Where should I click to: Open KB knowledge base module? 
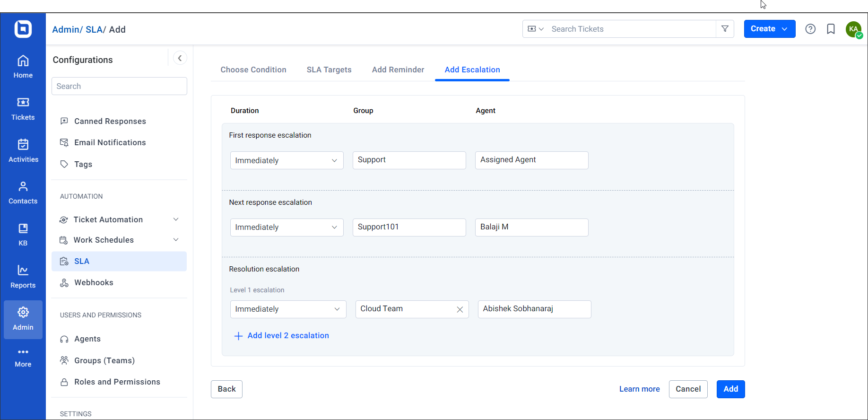pyautogui.click(x=23, y=235)
